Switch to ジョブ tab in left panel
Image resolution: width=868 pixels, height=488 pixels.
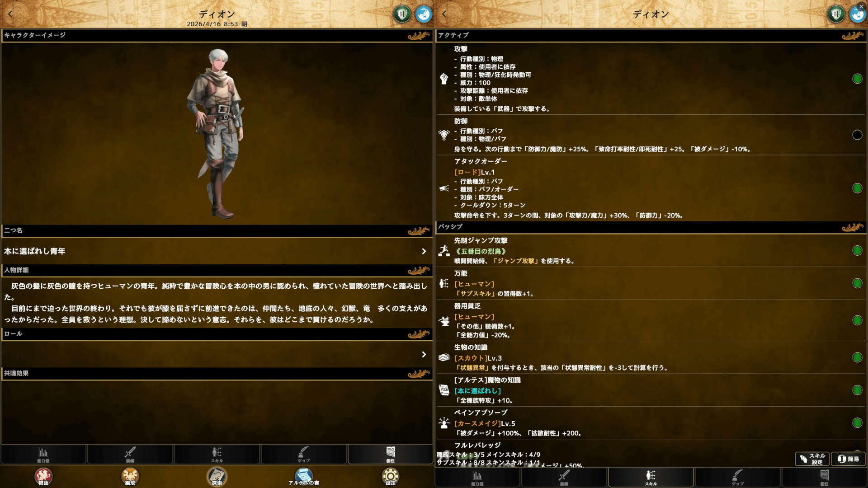[303, 454]
